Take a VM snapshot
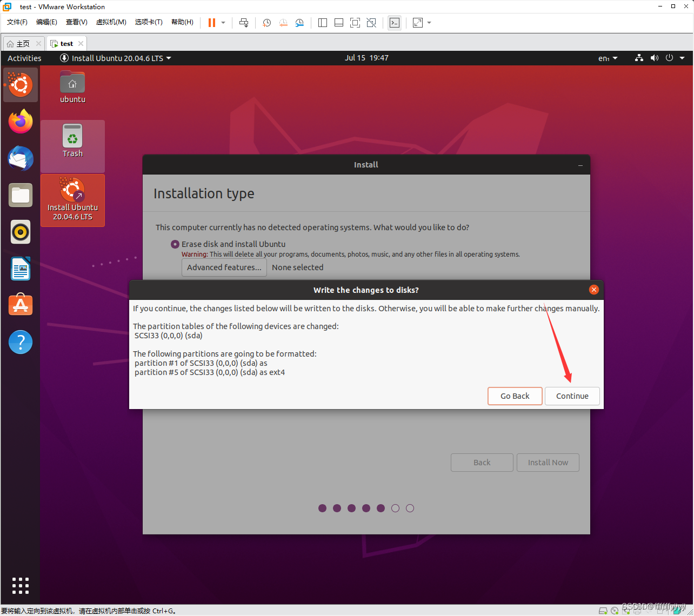This screenshot has width=694, height=616. click(x=266, y=23)
